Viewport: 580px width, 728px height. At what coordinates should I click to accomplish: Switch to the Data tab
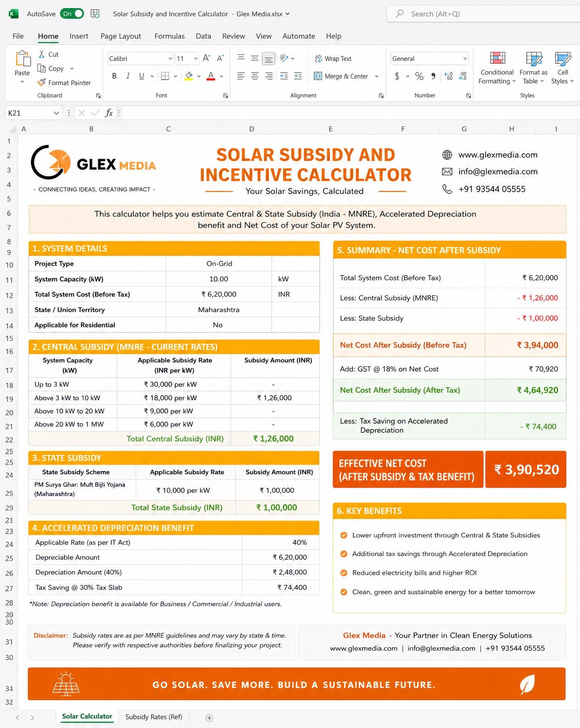(203, 36)
